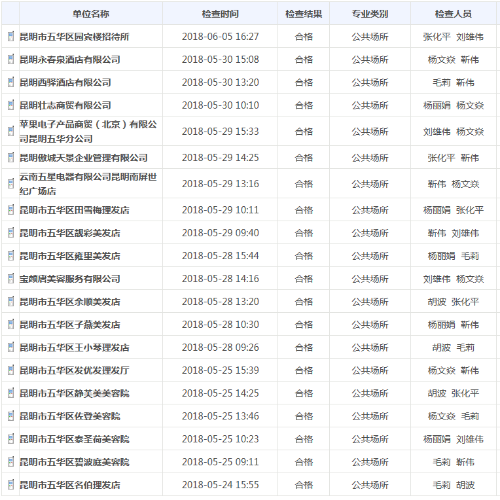Open the 宝颜堂美容服务有限公司 name
The width and height of the screenshot is (500, 500).
pyautogui.click(x=70, y=279)
